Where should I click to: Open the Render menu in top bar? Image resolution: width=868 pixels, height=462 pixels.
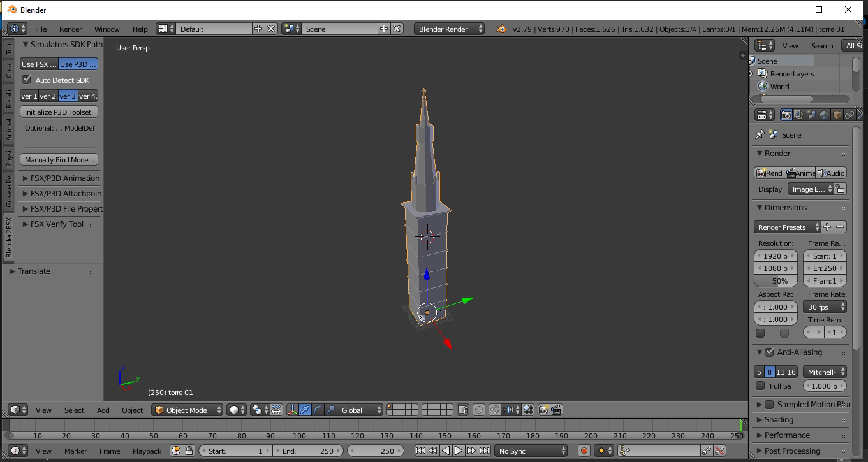click(x=70, y=29)
